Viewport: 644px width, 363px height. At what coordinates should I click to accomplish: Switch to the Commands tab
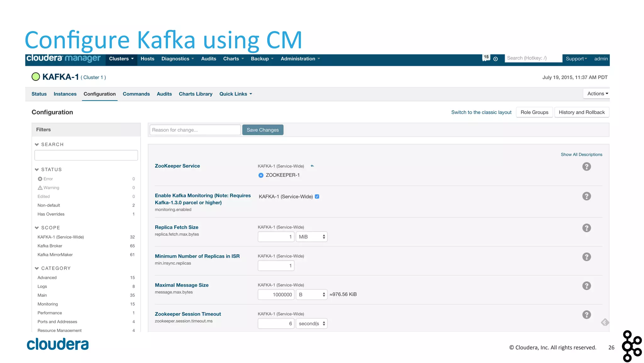point(136,94)
